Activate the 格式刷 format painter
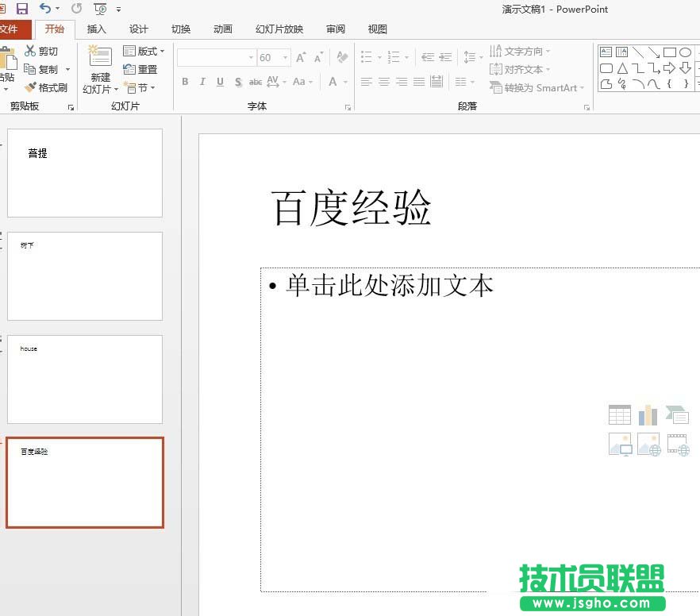 click(x=46, y=87)
